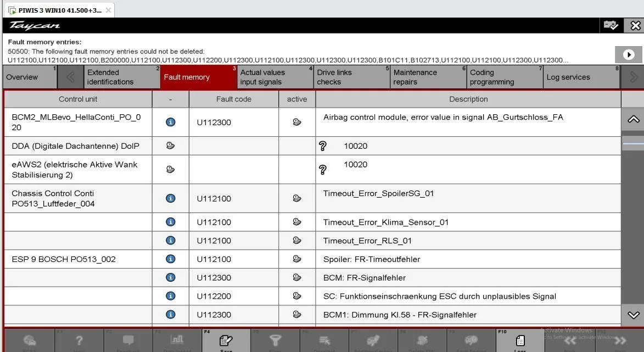Click the connection status icon in title bar
Screen dimensions: 644x352
(611, 25)
